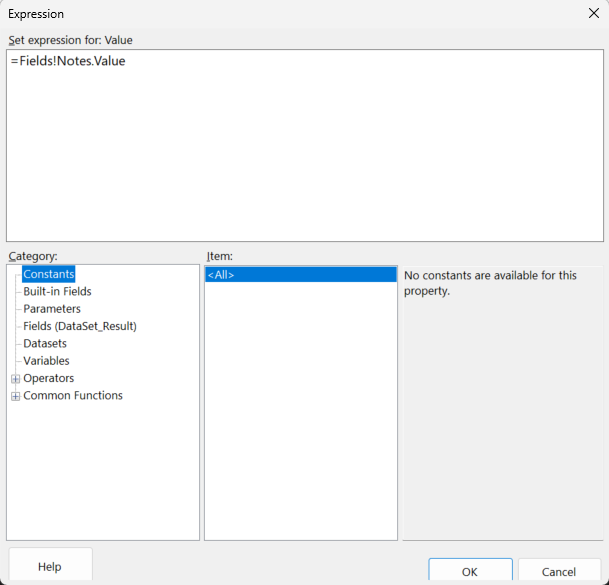
Task: Open Help for the expression editor
Action: (x=50, y=566)
